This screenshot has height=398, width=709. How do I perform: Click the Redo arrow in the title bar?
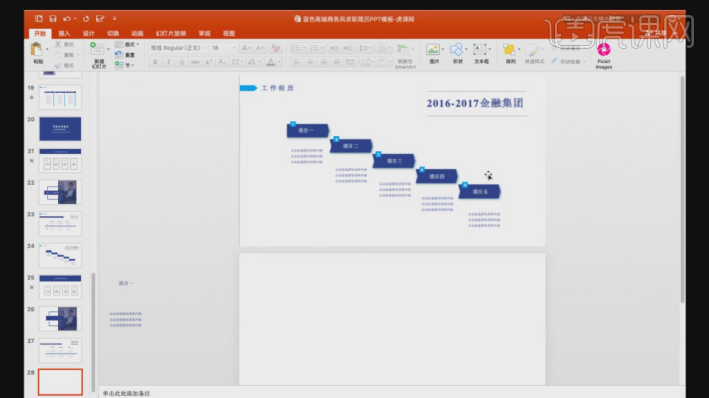point(86,19)
